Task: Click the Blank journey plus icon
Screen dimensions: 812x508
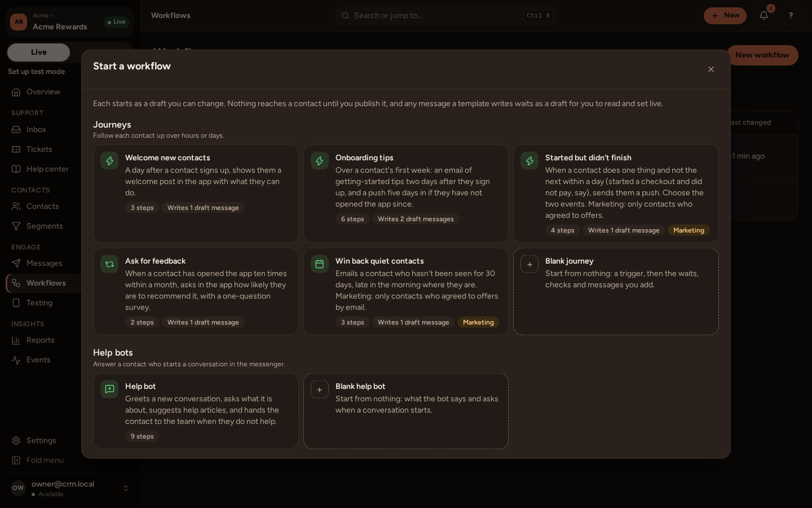Action: pyautogui.click(x=529, y=264)
